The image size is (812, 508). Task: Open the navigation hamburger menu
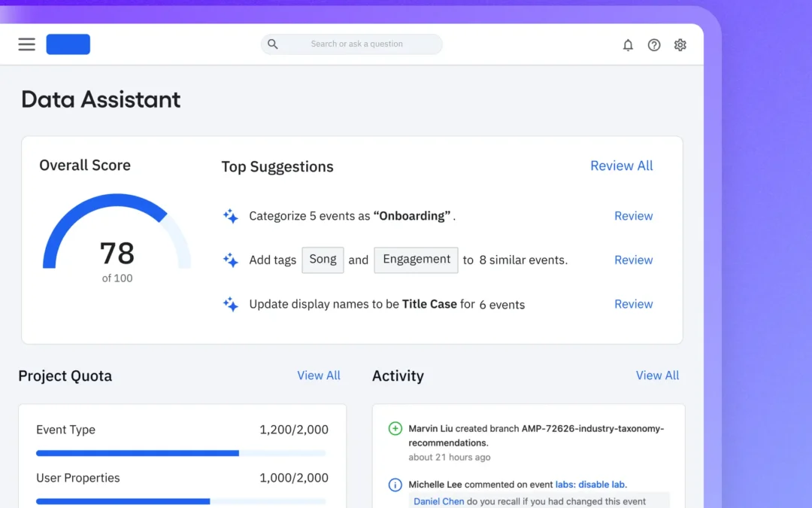click(26, 44)
